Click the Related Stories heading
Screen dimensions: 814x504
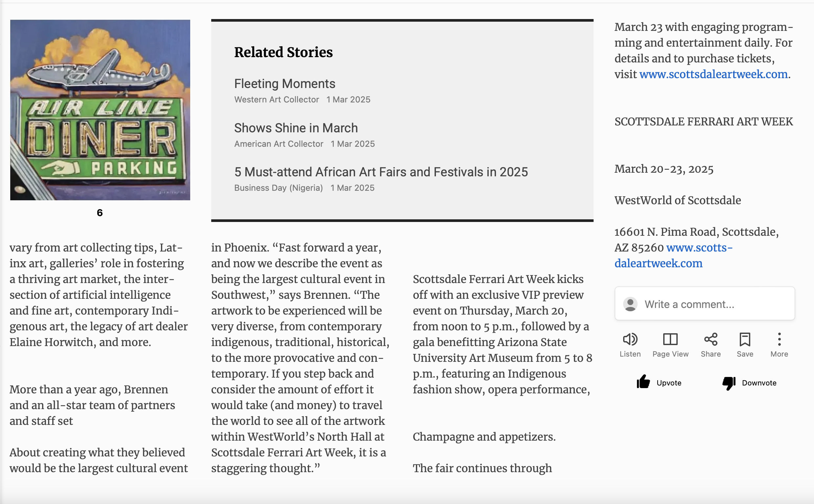(x=283, y=52)
